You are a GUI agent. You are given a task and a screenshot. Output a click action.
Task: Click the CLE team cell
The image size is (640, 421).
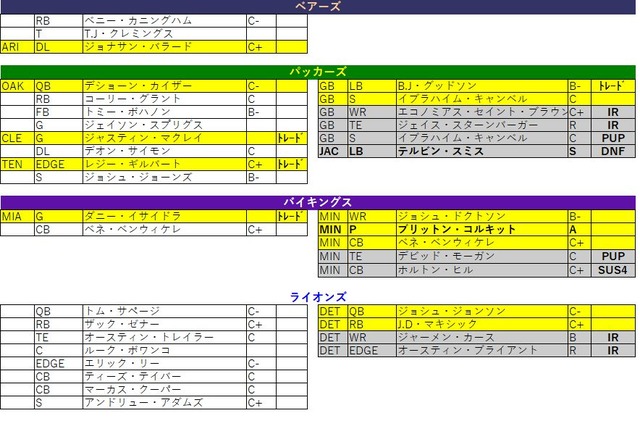pyautogui.click(x=18, y=138)
